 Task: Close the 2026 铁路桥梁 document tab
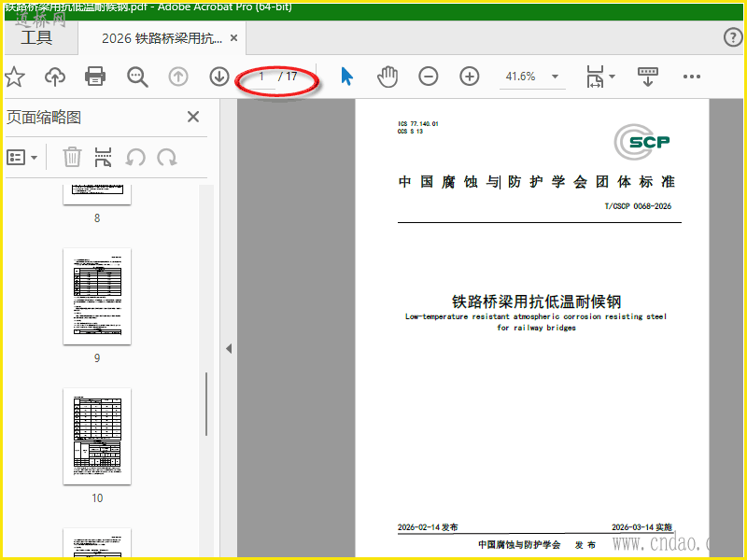pos(234,37)
